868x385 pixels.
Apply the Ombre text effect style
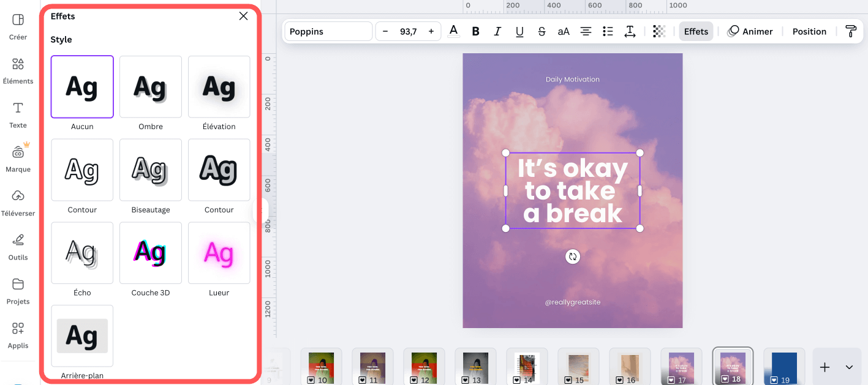(x=150, y=86)
